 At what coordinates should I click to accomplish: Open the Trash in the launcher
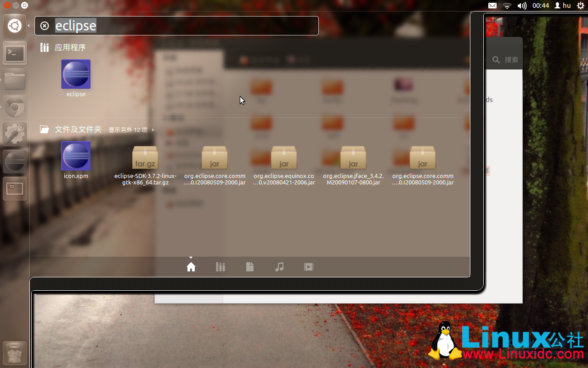[x=15, y=353]
